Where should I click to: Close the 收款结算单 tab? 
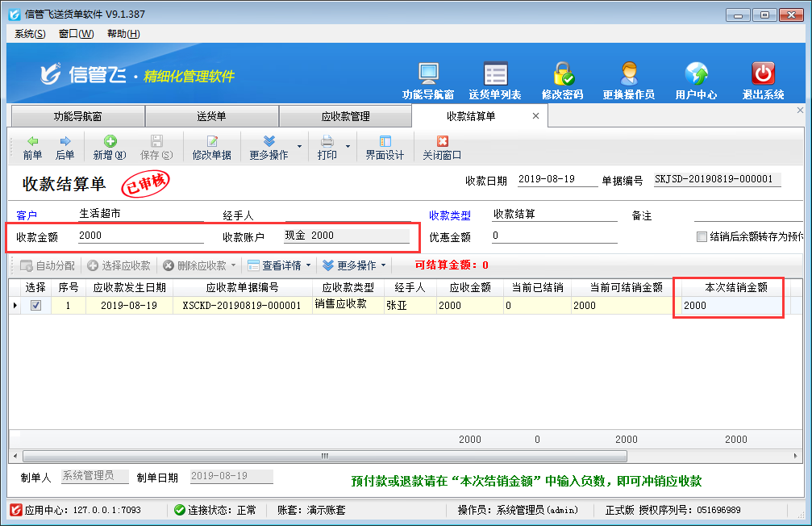click(535, 116)
